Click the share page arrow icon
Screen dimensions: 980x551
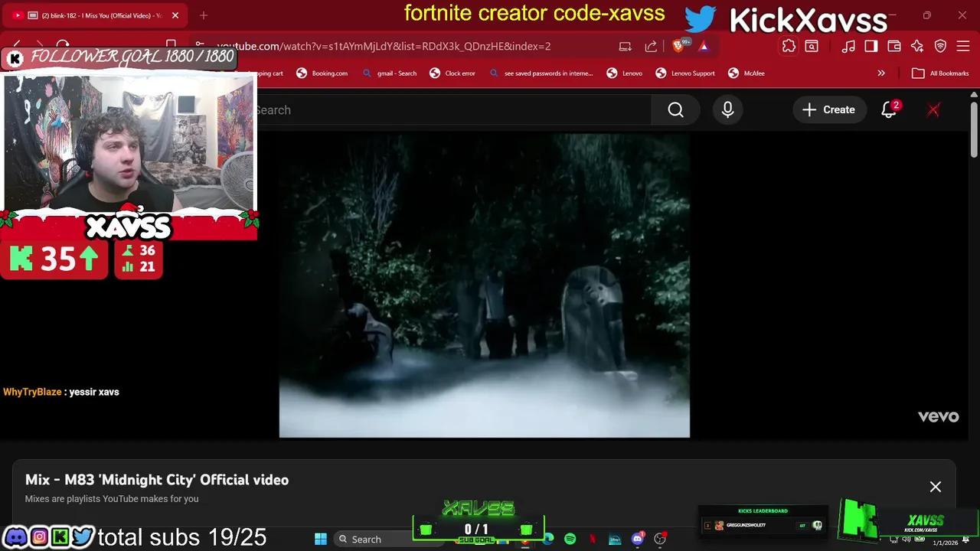pos(651,47)
